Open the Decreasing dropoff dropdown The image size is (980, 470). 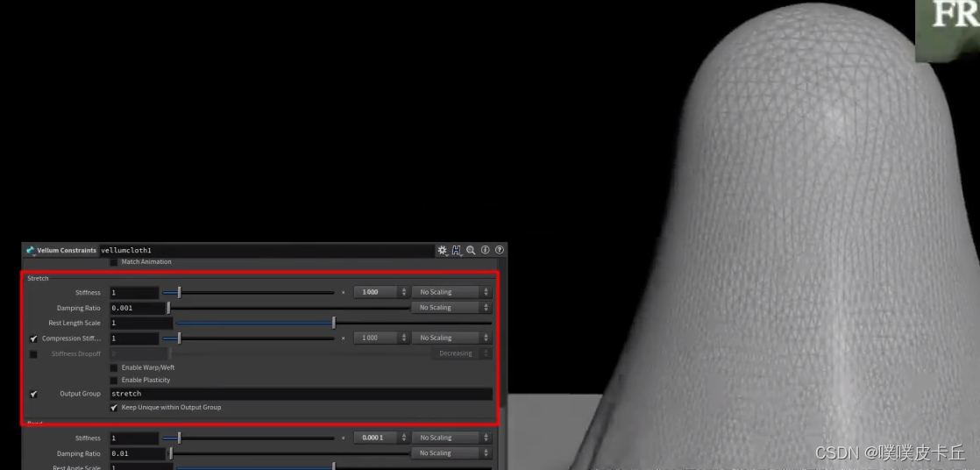tap(461, 353)
